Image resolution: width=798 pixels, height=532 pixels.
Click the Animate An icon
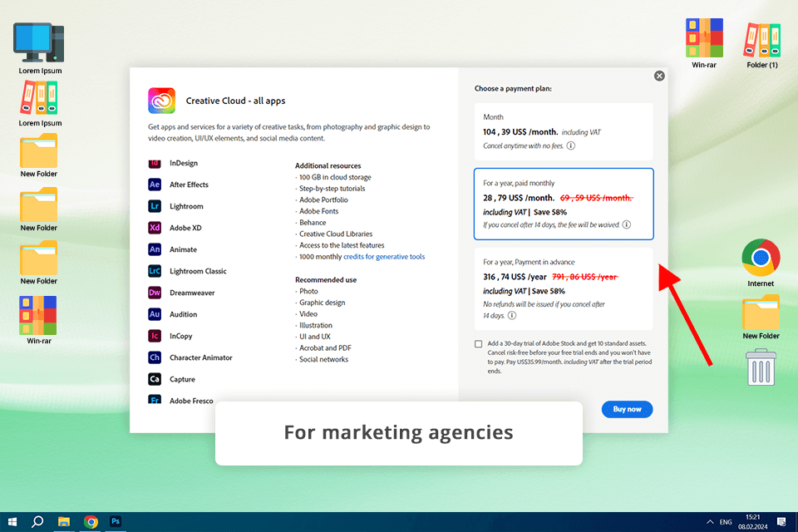point(155,249)
